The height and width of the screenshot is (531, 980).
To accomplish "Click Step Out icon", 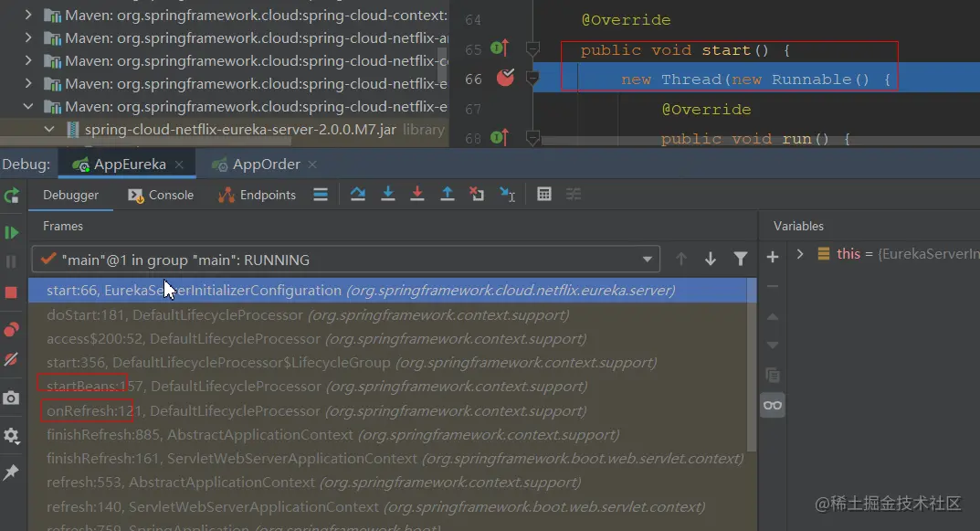I will pos(448,195).
